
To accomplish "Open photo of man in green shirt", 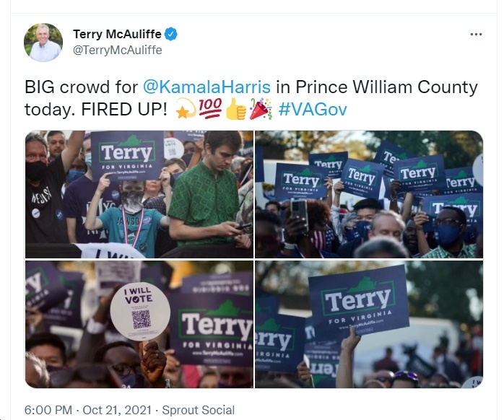I will pyautogui.click(x=139, y=194).
